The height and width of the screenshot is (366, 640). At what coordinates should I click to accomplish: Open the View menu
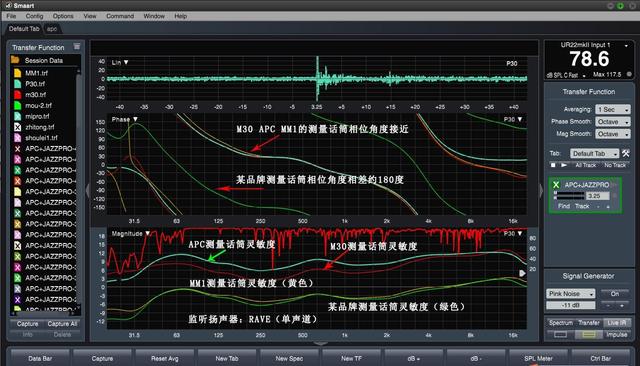pyautogui.click(x=90, y=16)
